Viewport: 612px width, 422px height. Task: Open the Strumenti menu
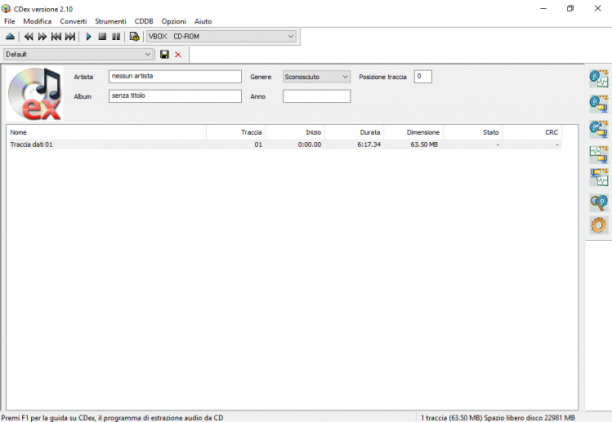pyautogui.click(x=110, y=21)
